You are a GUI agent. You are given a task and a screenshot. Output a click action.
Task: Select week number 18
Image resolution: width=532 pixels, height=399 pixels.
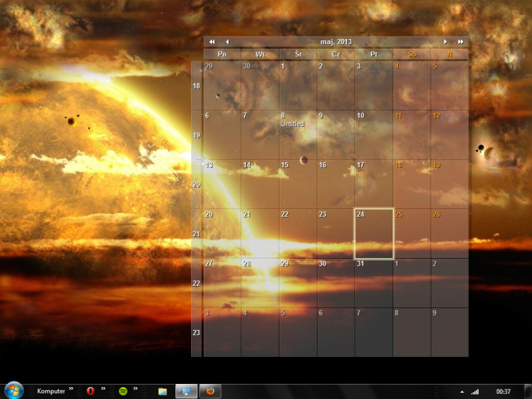[x=196, y=86]
